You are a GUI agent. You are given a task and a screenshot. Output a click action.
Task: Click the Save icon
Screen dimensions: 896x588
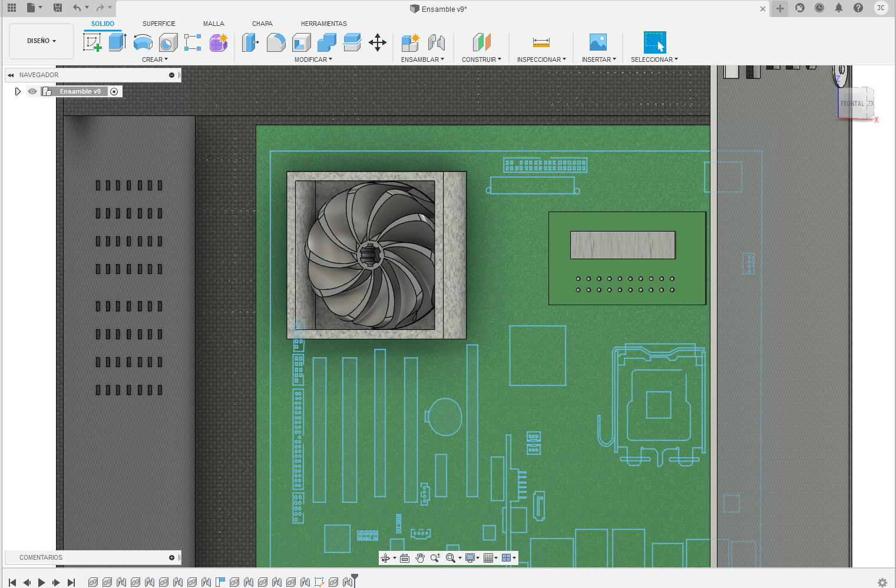click(x=58, y=8)
